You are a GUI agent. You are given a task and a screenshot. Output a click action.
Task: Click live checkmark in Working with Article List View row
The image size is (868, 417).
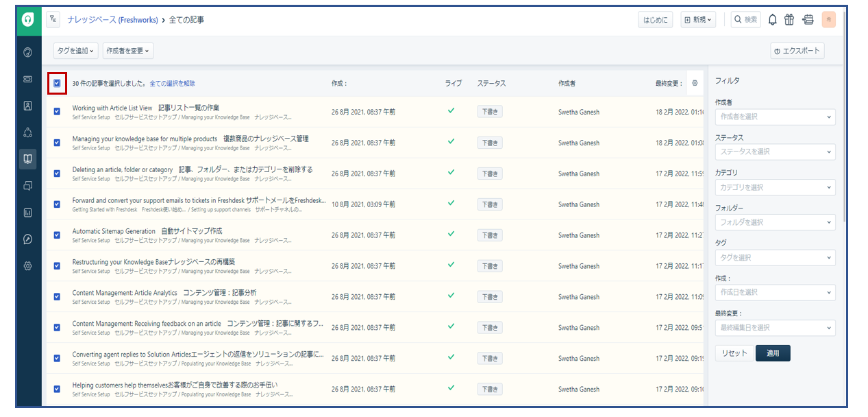(451, 110)
